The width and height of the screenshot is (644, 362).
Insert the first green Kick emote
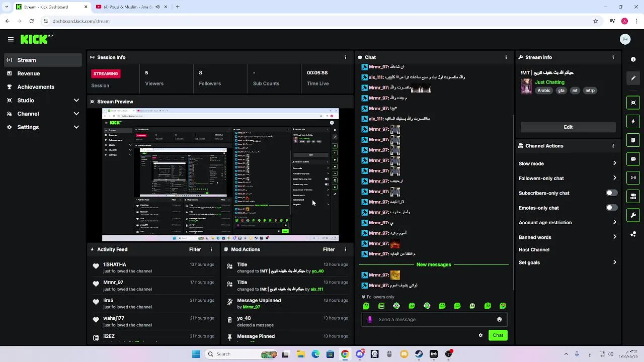366,306
